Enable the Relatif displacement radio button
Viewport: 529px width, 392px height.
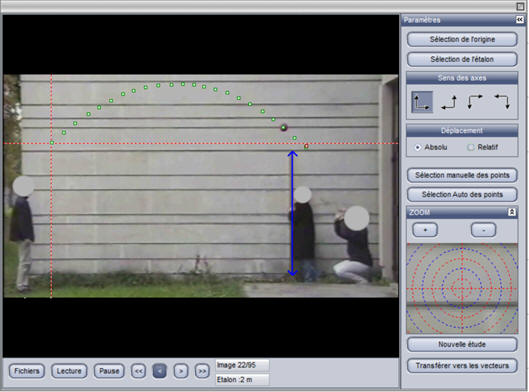(471, 147)
